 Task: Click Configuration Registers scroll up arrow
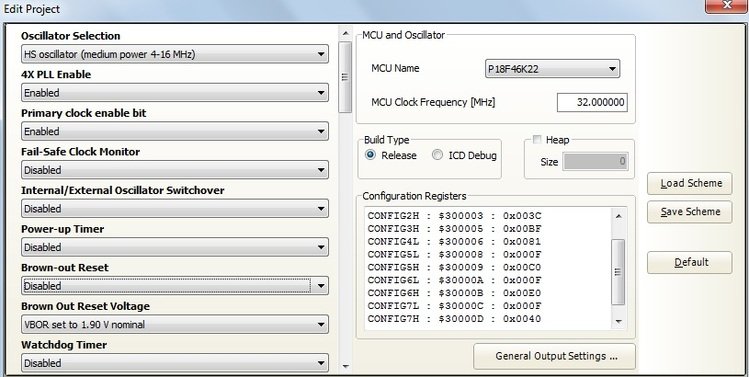click(619, 216)
